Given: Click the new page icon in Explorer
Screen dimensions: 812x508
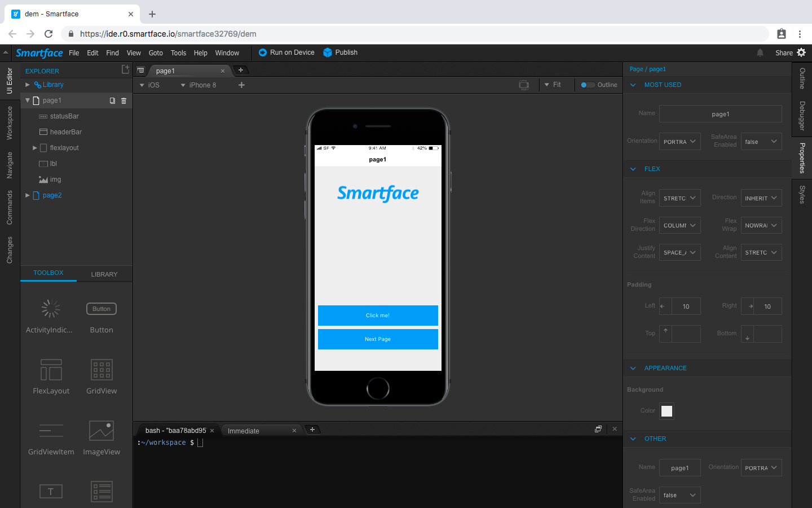Looking at the screenshot, I should coord(125,69).
